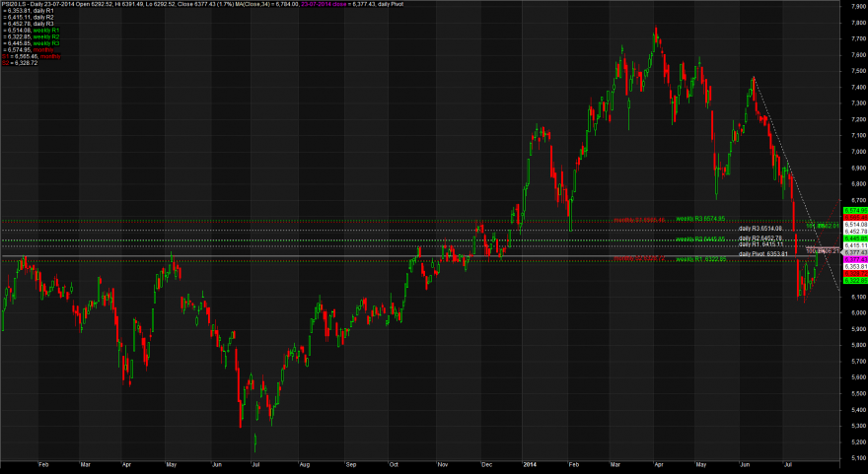Select legend line 'S2 = 6,328.72'
The width and height of the screenshot is (868, 474).
point(20,63)
